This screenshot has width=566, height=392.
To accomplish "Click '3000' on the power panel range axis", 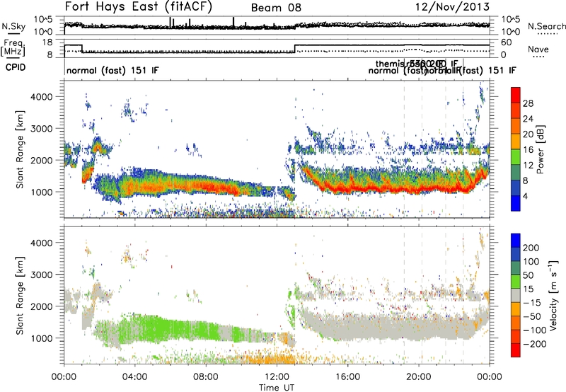I will pyautogui.click(x=41, y=129).
